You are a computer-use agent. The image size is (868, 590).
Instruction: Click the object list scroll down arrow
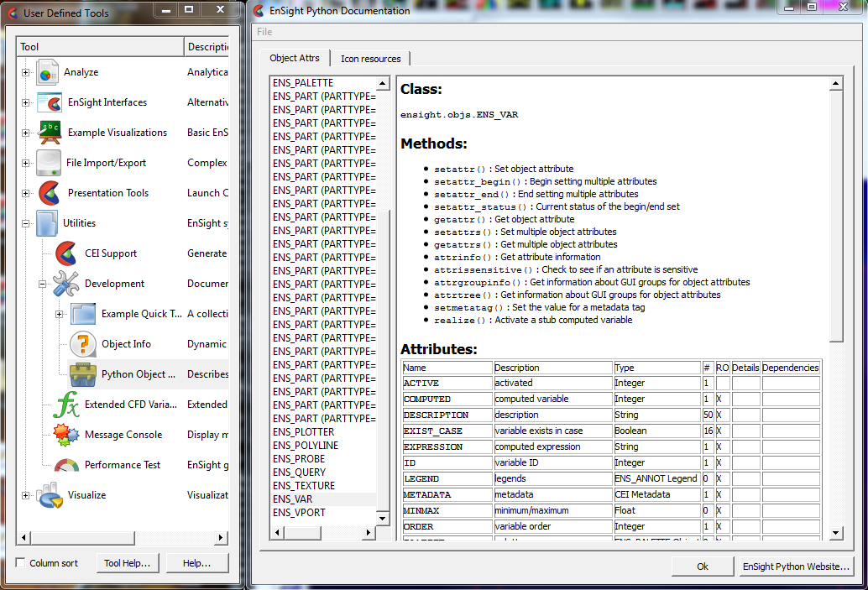[383, 519]
